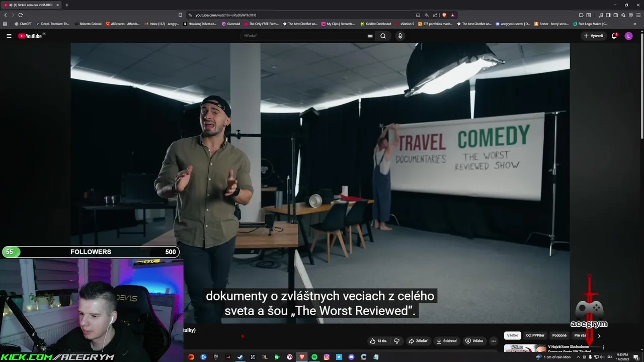This screenshot has height=362, width=644.
Task: Open the clock showing 9:35 PM
Action: [622, 357]
